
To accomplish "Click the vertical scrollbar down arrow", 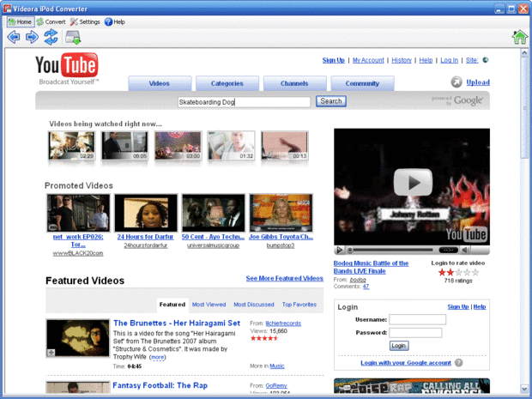I will coord(524,390).
